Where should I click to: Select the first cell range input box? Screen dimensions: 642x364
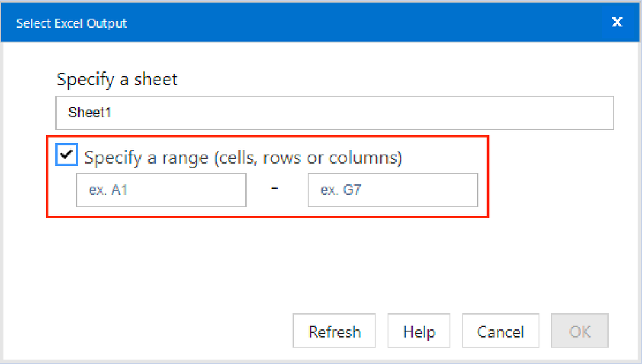click(161, 191)
